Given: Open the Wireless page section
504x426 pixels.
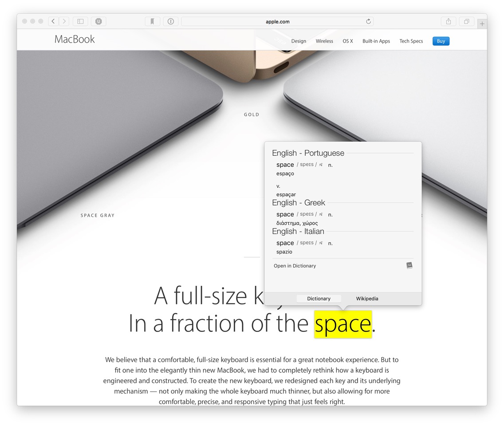Looking at the screenshot, I should point(324,41).
